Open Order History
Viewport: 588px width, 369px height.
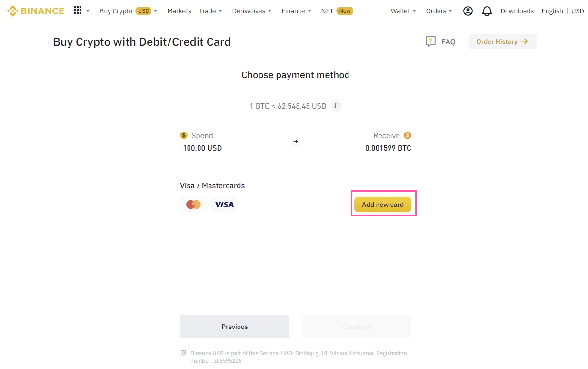click(x=502, y=41)
